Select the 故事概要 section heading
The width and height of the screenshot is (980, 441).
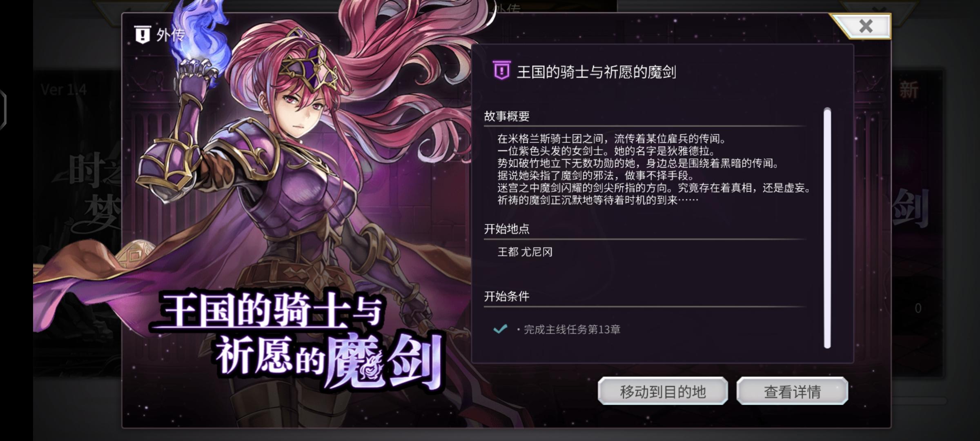pyautogui.click(x=507, y=116)
